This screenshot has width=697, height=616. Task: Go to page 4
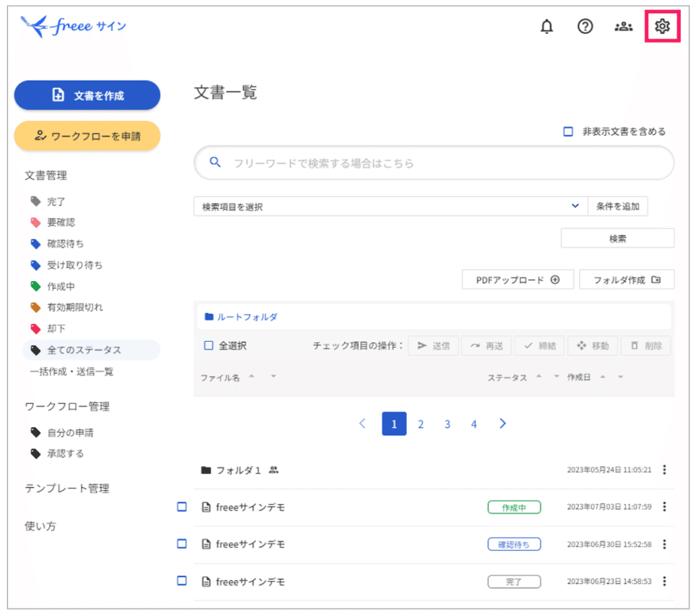474,424
